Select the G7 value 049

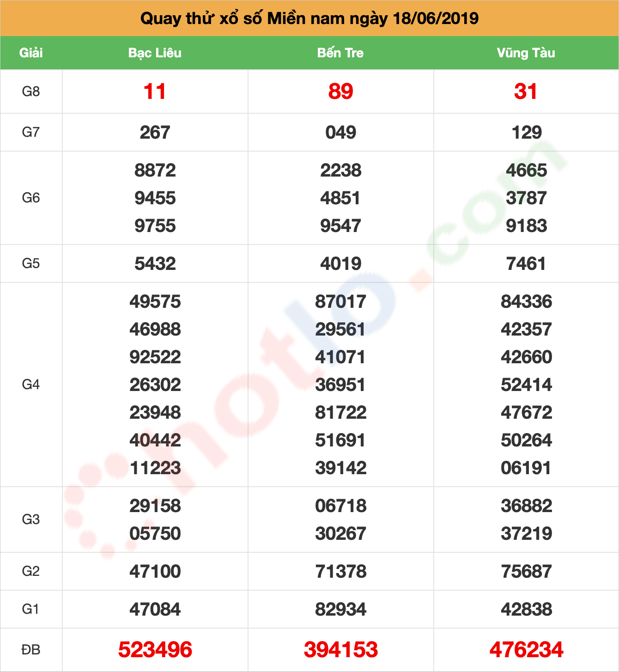[340, 133]
